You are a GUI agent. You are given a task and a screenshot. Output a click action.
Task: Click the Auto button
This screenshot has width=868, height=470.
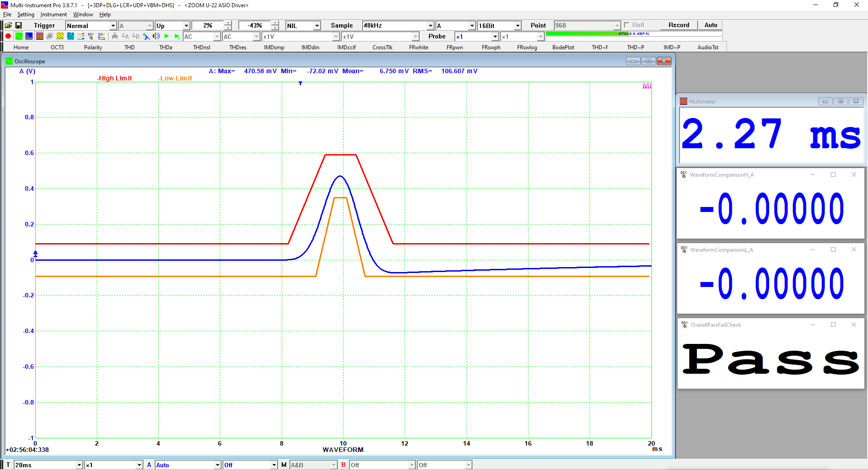tap(711, 25)
